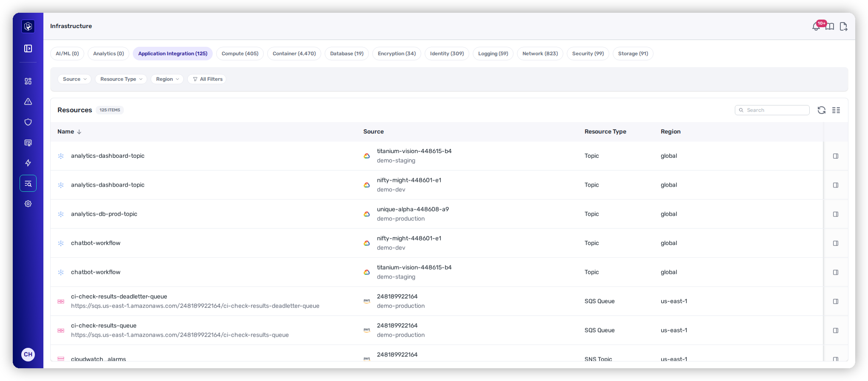Image resolution: width=868 pixels, height=381 pixels.
Task: Click the analytics-db-prod-topic resource name
Action: 104,214
